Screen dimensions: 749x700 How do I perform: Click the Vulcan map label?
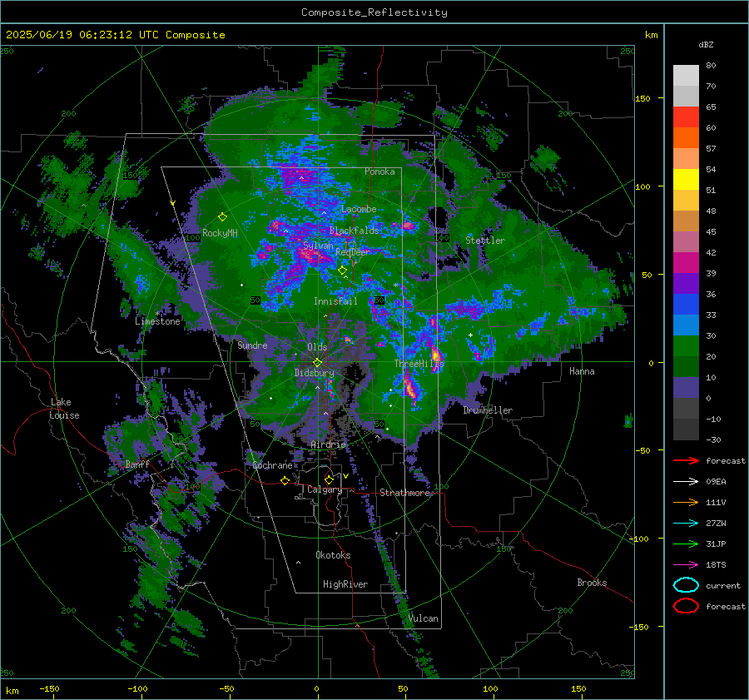click(424, 618)
